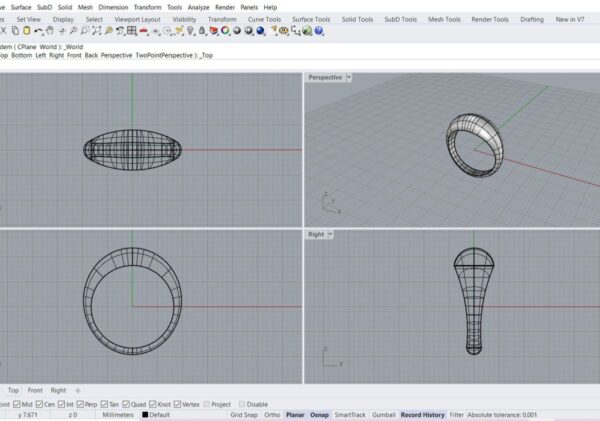Click the Zoom Extents icon
Image resolution: width=600 pixels, height=421 pixels.
(x=95, y=31)
